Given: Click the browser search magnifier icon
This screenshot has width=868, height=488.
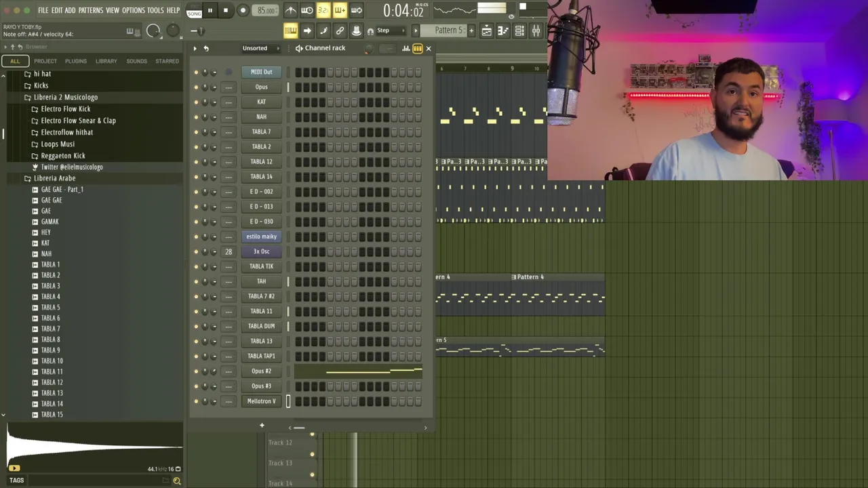Looking at the screenshot, I should click(176, 481).
